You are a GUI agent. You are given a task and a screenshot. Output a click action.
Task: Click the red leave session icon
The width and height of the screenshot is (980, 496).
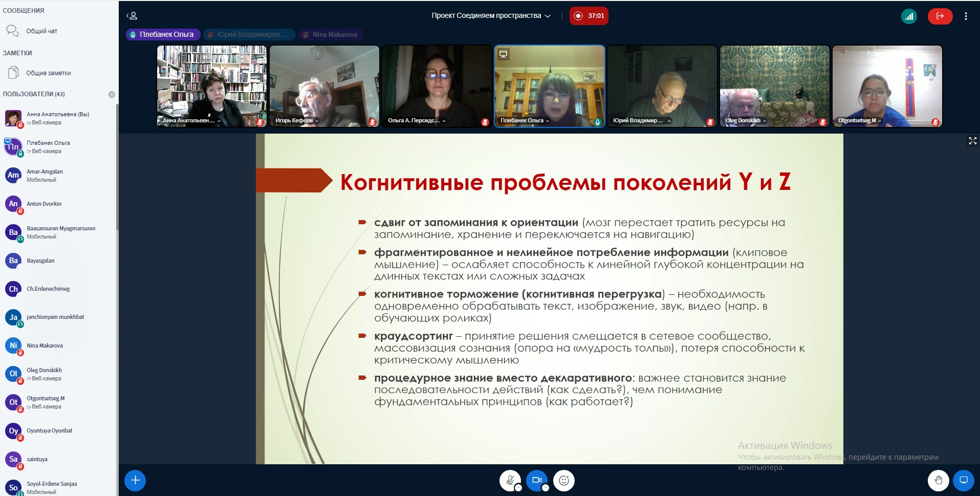pos(940,16)
